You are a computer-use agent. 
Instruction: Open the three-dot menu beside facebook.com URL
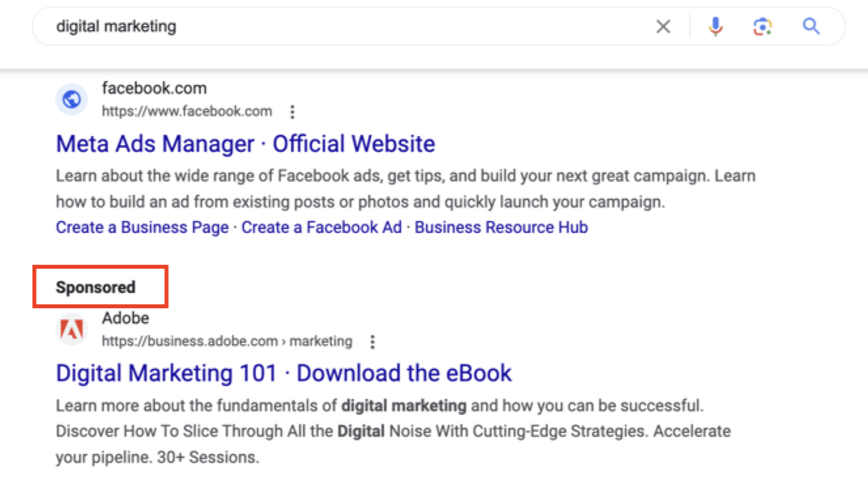coord(292,112)
